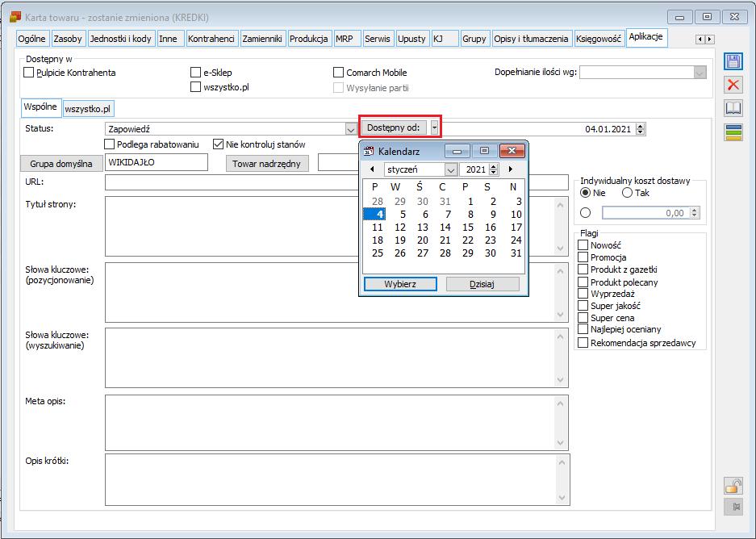Viewport: 756px width, 539px height.
Task: Open the help book icon
Action: click(x=733, y=108)
